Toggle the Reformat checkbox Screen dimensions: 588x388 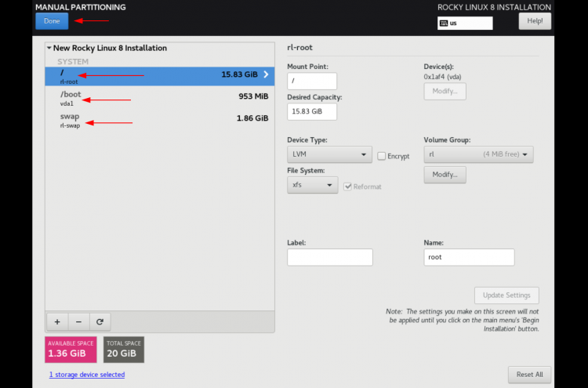(x=347, y=187)
